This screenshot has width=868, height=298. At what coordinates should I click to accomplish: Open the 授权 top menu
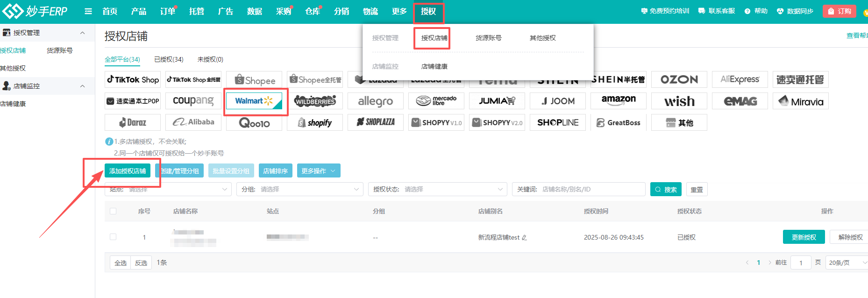tap(428, 11)
